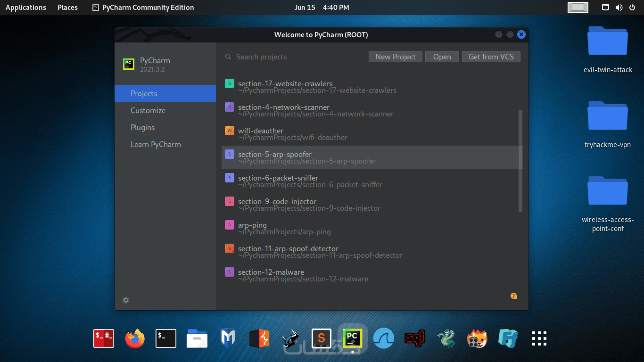The height and width of the screenshot is (362, 644).
Task: Open the PyCharm Community Edition app menu
Action: 143,8
